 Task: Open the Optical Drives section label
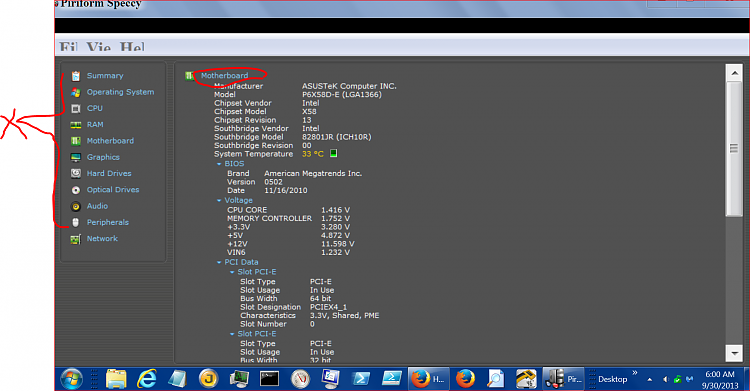113,190
